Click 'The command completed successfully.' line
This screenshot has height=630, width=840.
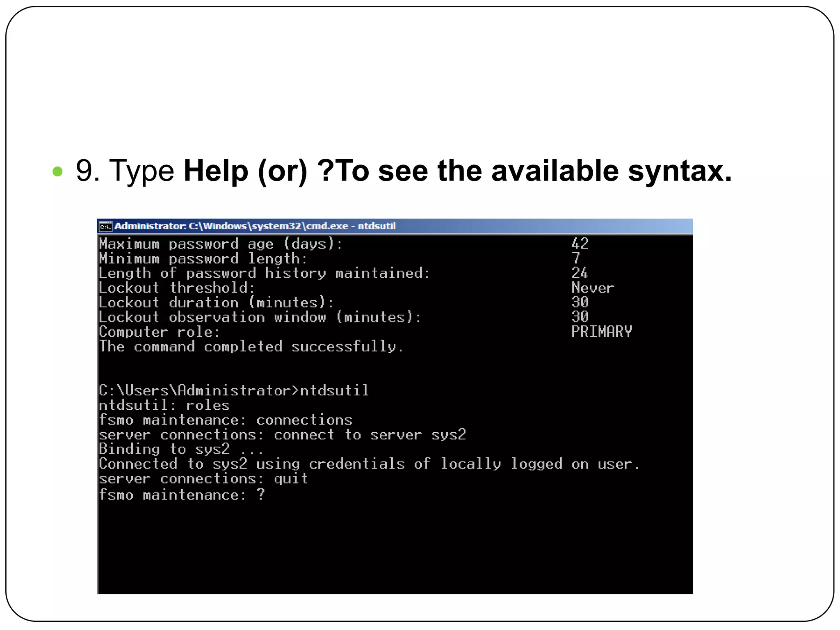(251, 347)
